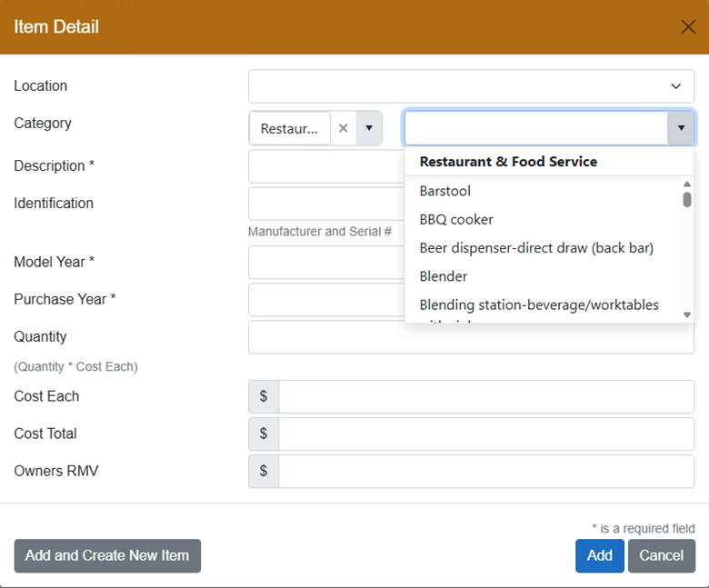Select Blender from the dropdown list
Viewport: 709px width, 588px height.
click(x=444, y=275)
